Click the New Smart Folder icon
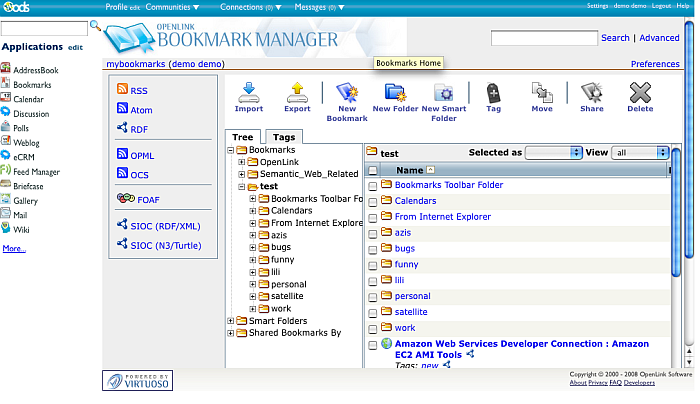This screenshot has height=404, width=700. pos(444,93)
